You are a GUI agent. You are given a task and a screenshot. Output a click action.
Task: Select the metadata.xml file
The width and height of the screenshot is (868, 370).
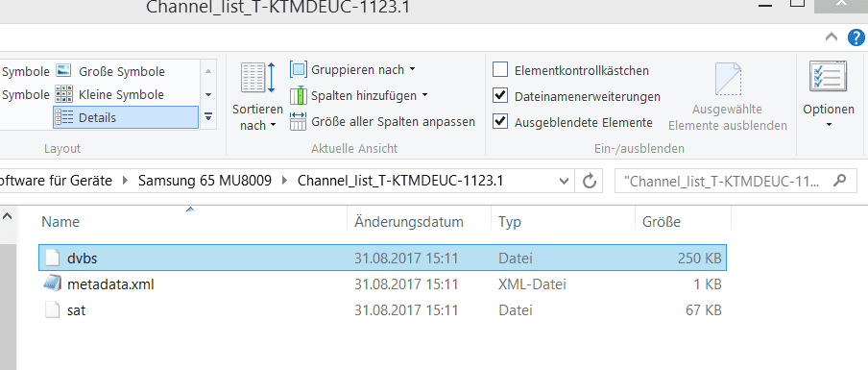pyautogui.click(x=110, y=284)
